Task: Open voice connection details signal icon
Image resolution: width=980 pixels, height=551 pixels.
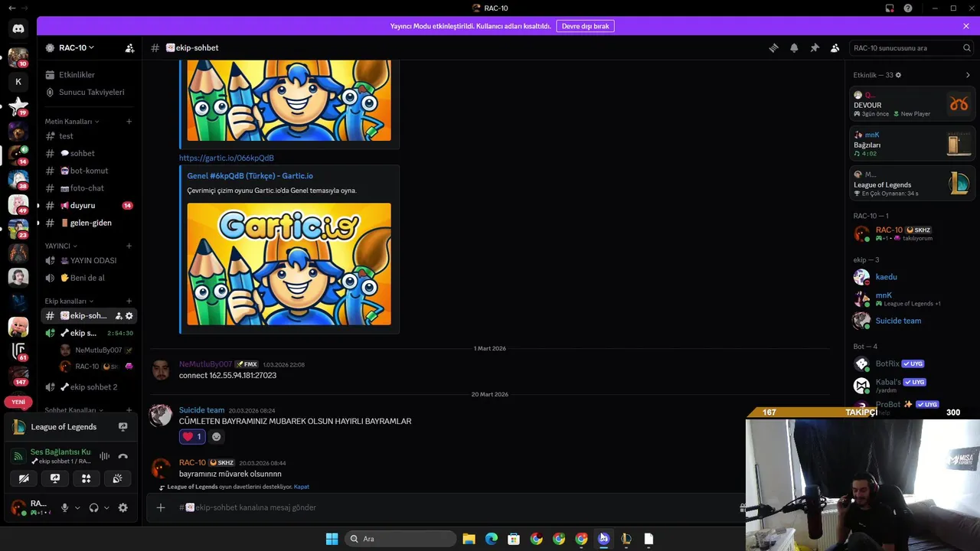Action: coord(18,456)
